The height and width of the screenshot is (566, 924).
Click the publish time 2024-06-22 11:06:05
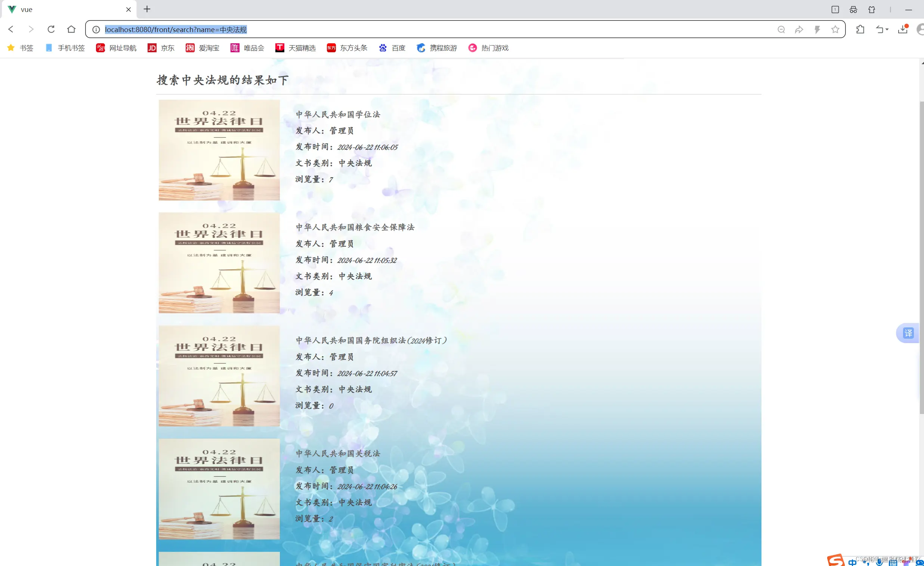tap(367, 147)
